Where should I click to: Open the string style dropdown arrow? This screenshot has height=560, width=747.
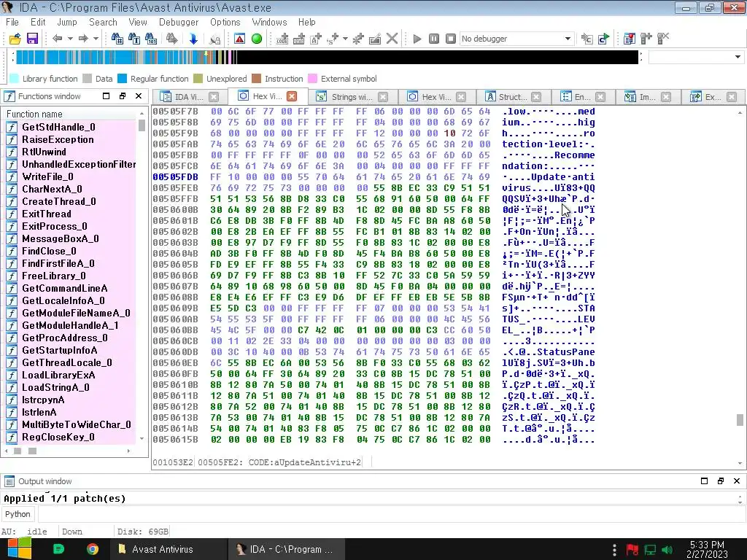345,39
